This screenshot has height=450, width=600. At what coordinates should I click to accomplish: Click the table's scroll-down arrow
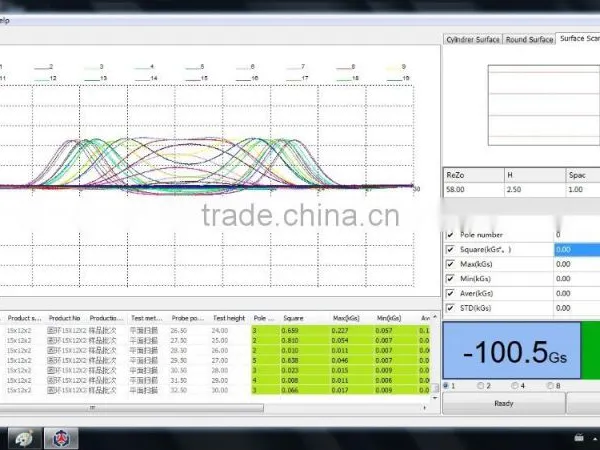(x=435, y=398)
